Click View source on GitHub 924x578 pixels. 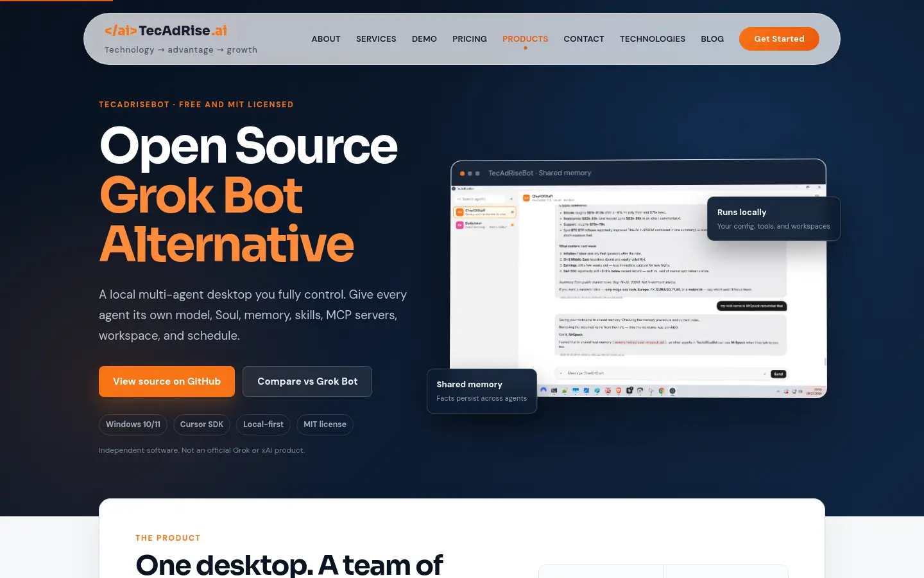tap(167, 381)
